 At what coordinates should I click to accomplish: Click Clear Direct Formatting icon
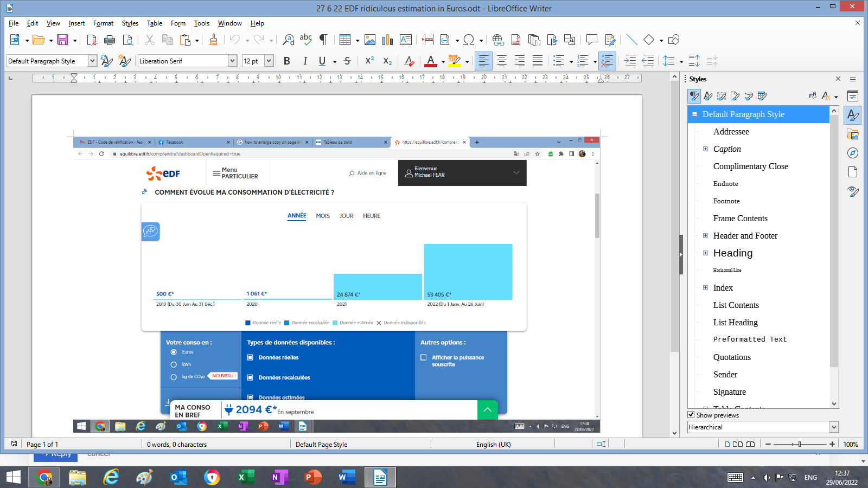point(410,61)
